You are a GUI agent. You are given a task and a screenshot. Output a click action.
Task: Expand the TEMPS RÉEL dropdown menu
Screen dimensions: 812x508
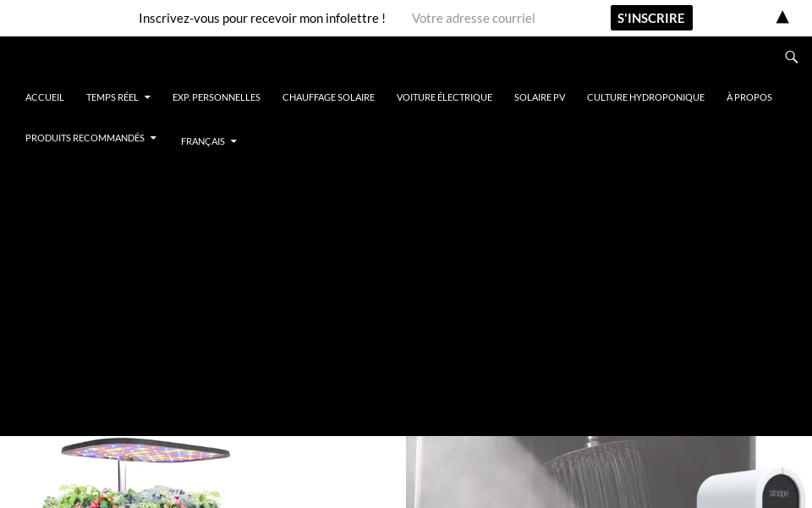[x=112, y=97]
